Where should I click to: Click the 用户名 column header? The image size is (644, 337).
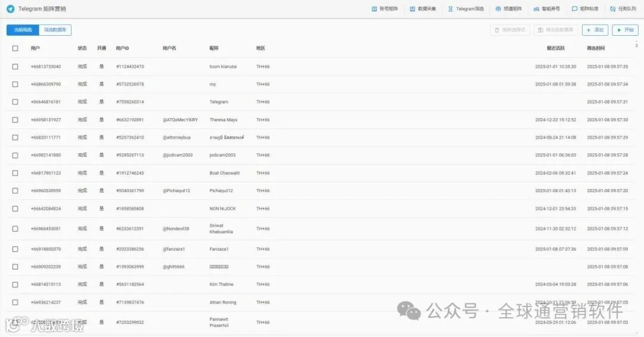coord(169,48)
